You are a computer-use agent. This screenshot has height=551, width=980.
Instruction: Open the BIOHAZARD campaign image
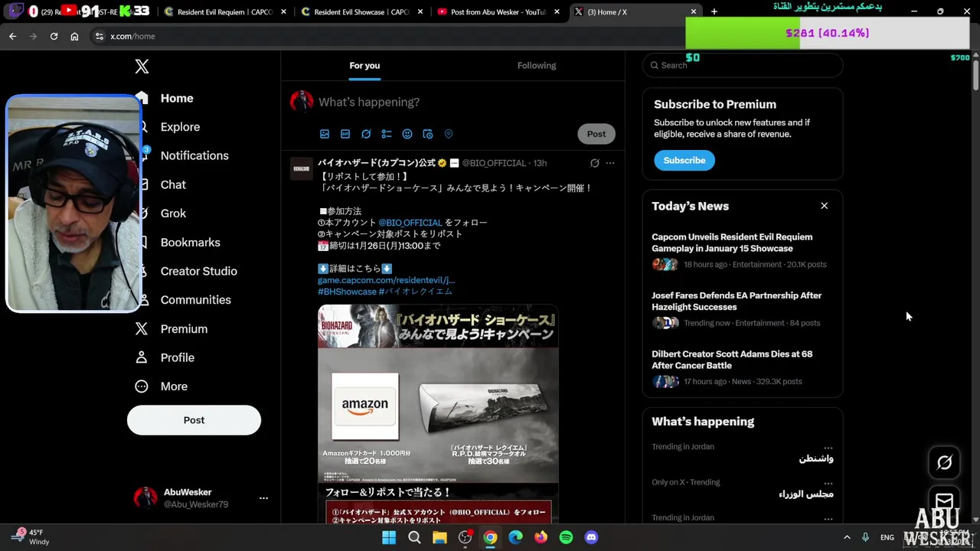[x=438, y=414]
